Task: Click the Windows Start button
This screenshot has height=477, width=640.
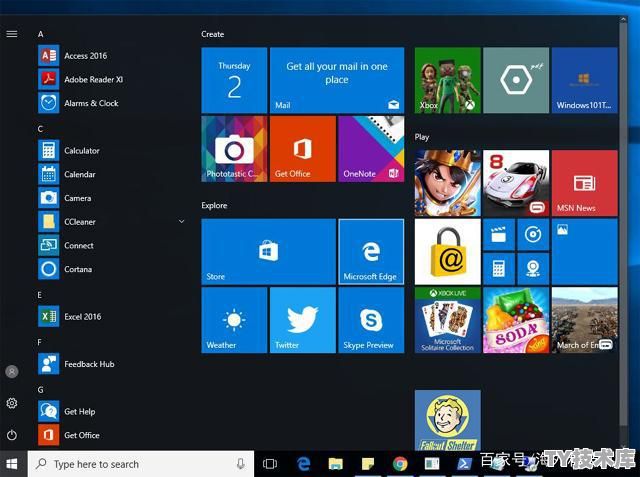Action: click(x=12, y=464)
